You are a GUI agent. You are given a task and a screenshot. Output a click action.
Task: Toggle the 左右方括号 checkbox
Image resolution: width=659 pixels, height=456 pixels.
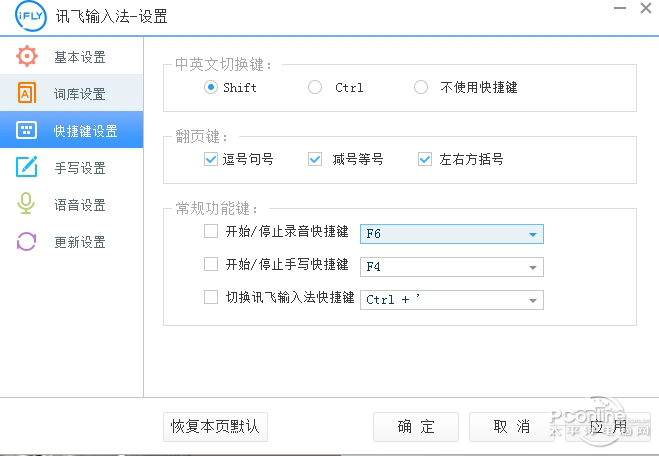point(425,159)
